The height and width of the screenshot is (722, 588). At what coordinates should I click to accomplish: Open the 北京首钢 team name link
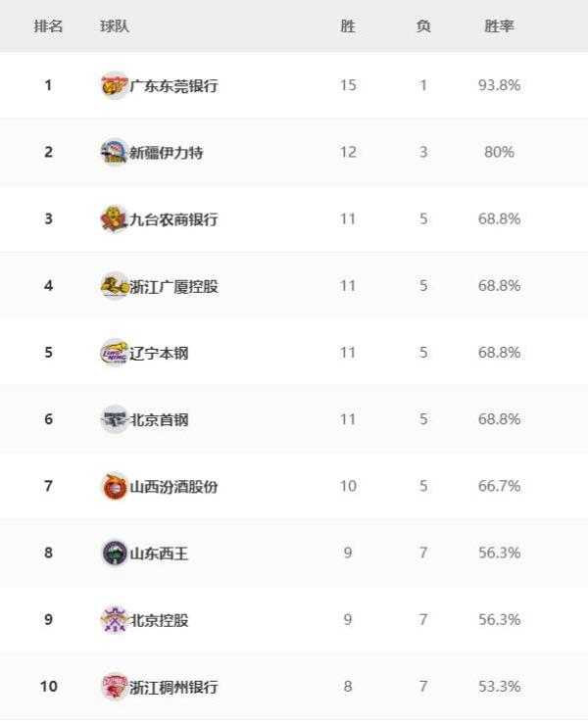click(159, 420)
